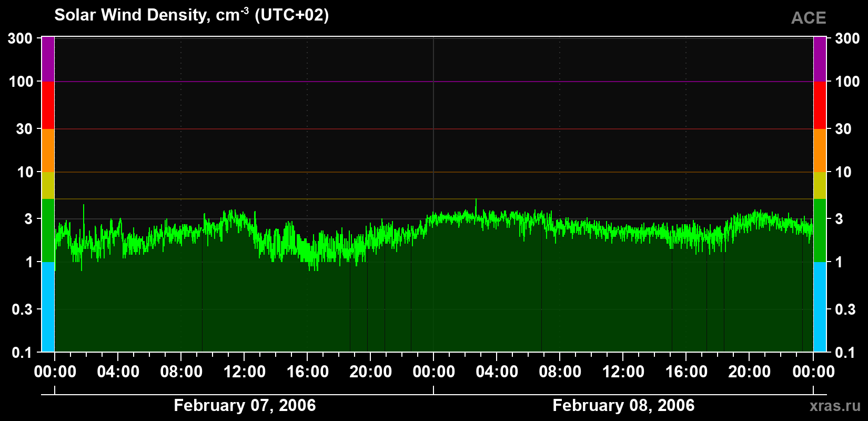This screenshot has width=868, height=421.
Task: Click the yellow color band on right scale
Action: pos(820,185)
